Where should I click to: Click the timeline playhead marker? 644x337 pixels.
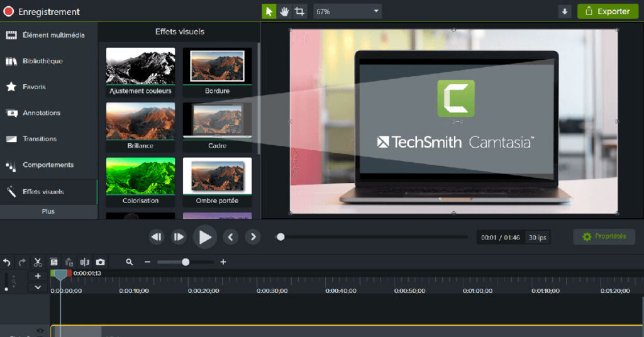coord(60,275)
